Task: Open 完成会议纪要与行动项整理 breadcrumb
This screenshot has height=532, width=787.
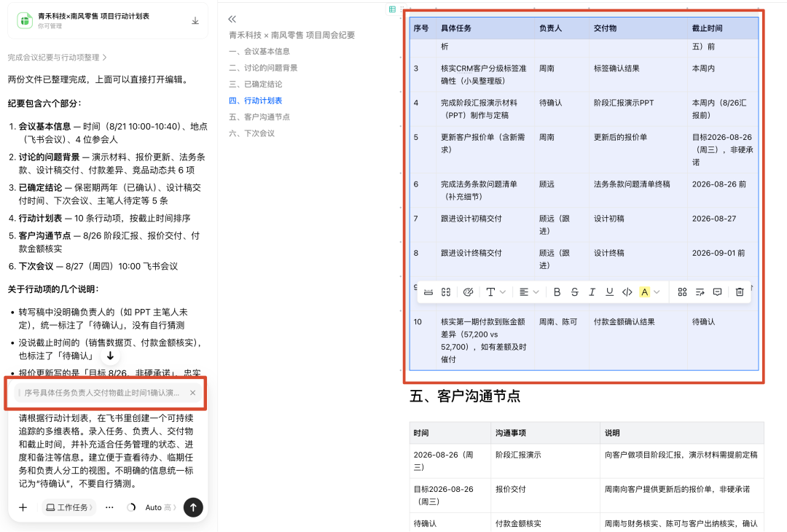Action: point(58,58)
